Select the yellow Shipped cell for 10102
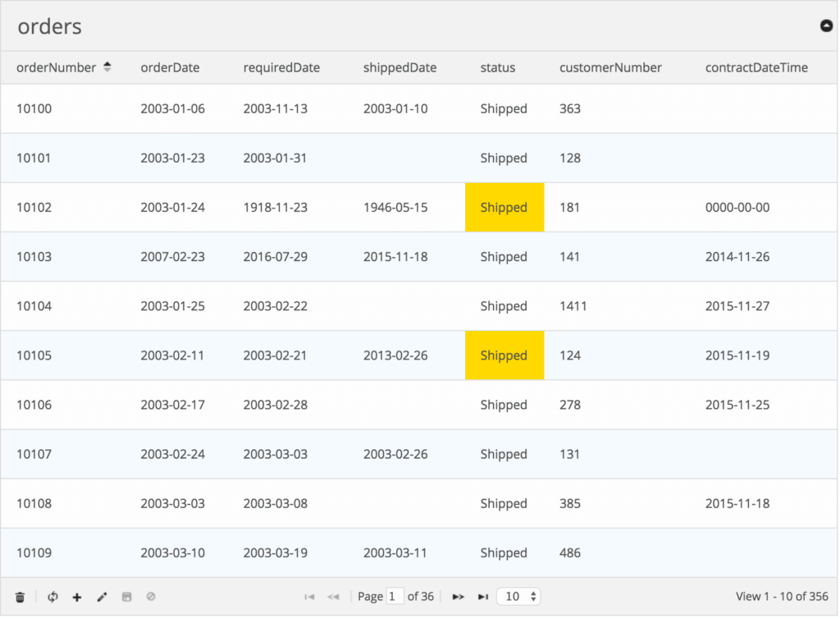840x619 pixels. coord(504,208)
